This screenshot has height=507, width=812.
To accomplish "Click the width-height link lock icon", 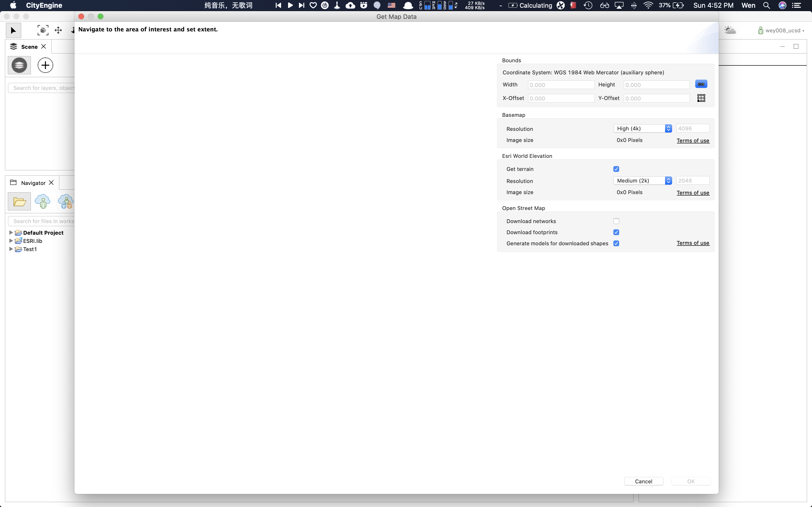I will point(701,84).
